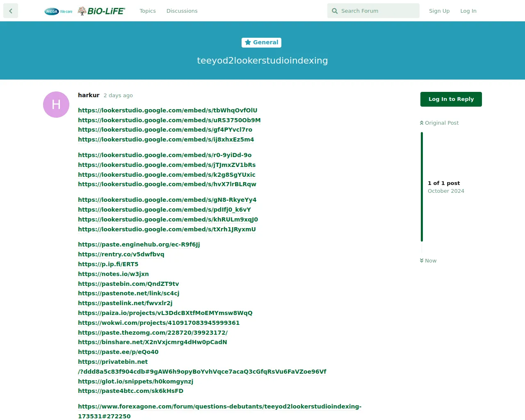Screen dimensions: 525x420
Task: Open the paste.enginehub.org link
Action: point(139,244)
